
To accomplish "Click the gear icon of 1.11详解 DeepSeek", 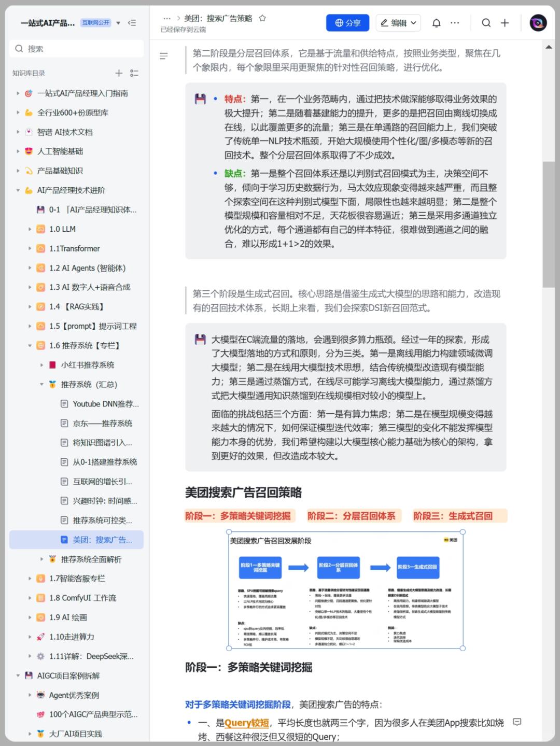I will click(40, 656).
